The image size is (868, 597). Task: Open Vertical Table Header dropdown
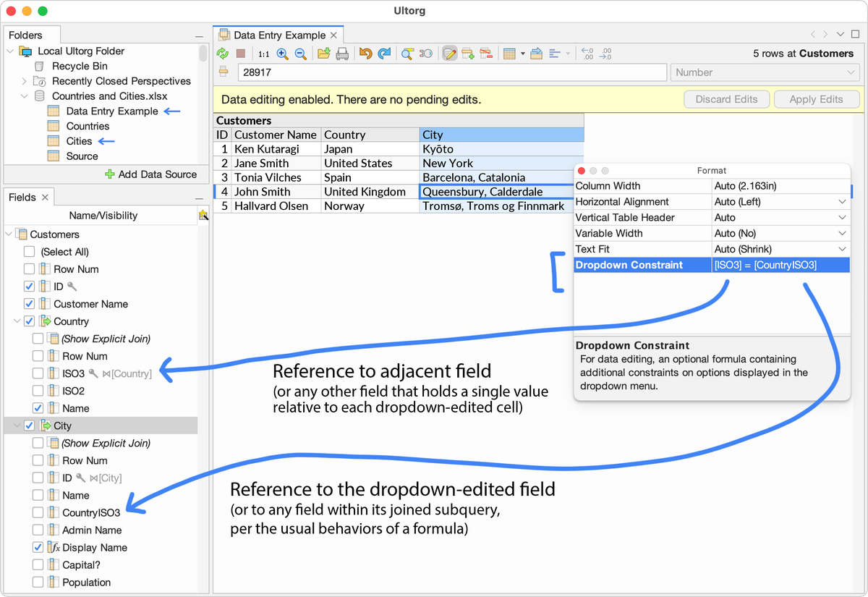coord(843,218)
